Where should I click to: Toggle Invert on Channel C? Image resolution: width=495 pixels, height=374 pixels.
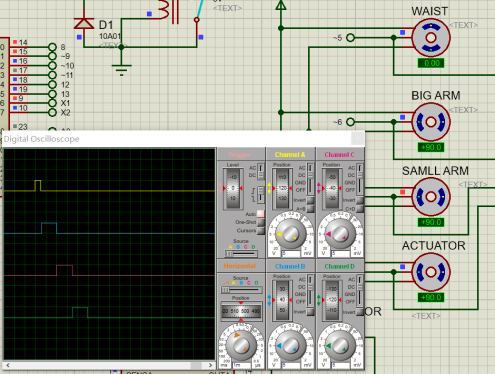point(360,200)
